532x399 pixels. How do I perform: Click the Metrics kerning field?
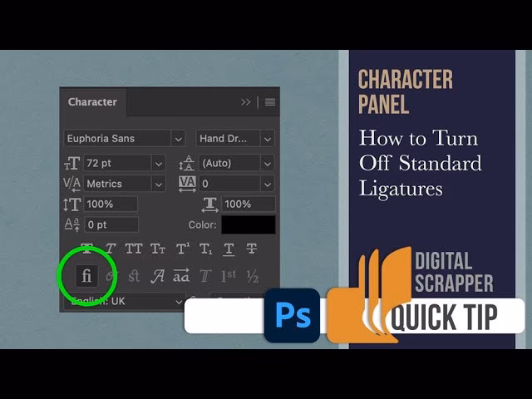coord(117,185)
